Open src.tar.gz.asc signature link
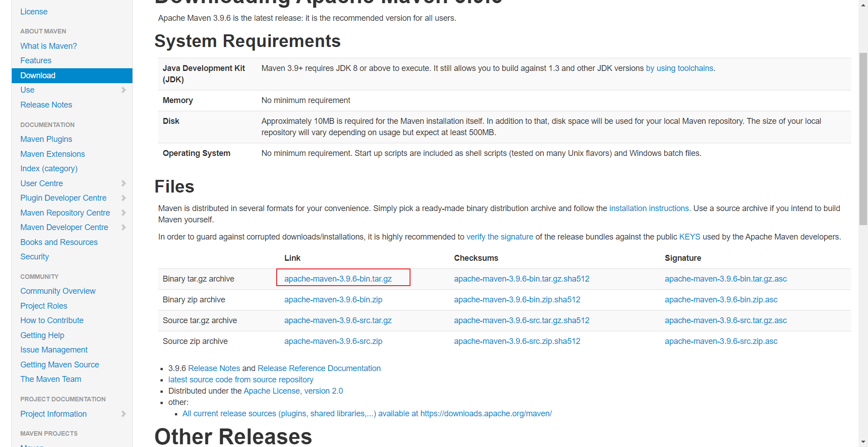This screenshot has height=447, width=868. (x=726, y=320)
